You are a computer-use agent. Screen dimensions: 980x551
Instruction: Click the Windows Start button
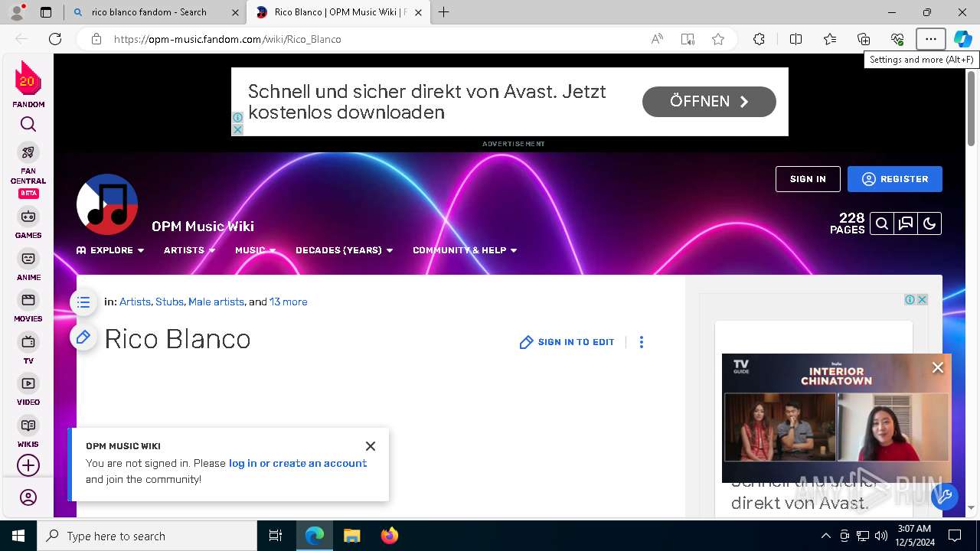18,536
